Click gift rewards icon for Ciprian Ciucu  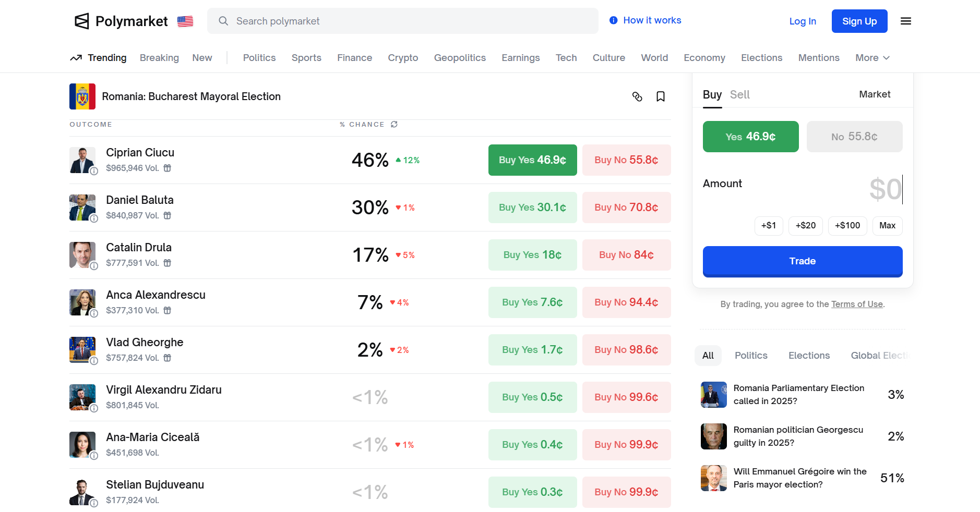click(x=168, y=168)
